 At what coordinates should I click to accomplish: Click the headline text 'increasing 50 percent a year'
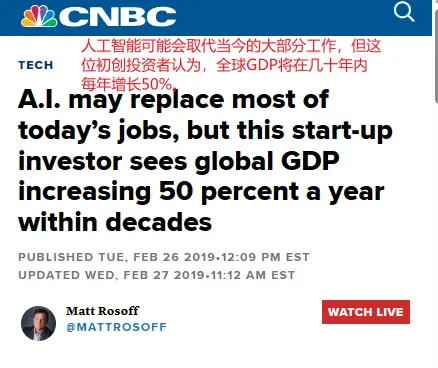[201, 192]
